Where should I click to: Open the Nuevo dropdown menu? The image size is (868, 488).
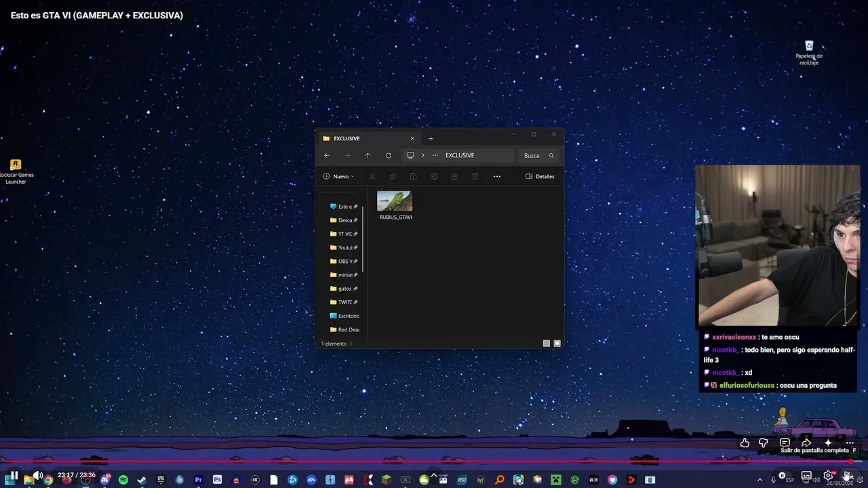coord(338,176)
